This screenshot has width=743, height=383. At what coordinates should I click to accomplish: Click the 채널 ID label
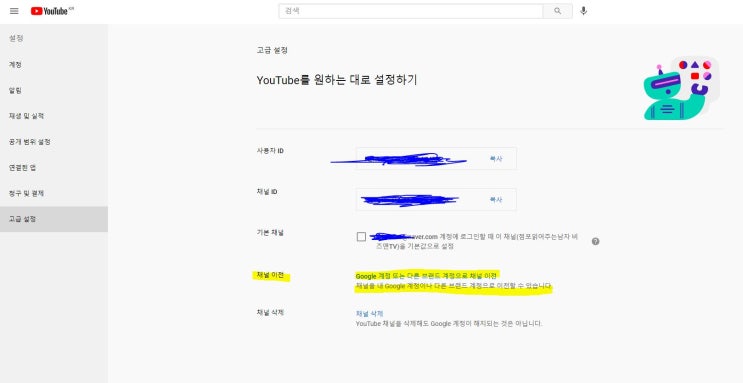[267, 192]
